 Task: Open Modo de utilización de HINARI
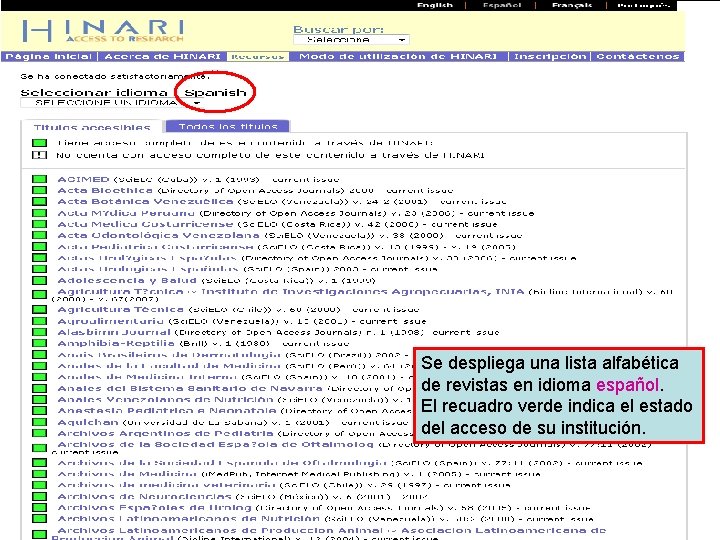[x=398, y=56]
